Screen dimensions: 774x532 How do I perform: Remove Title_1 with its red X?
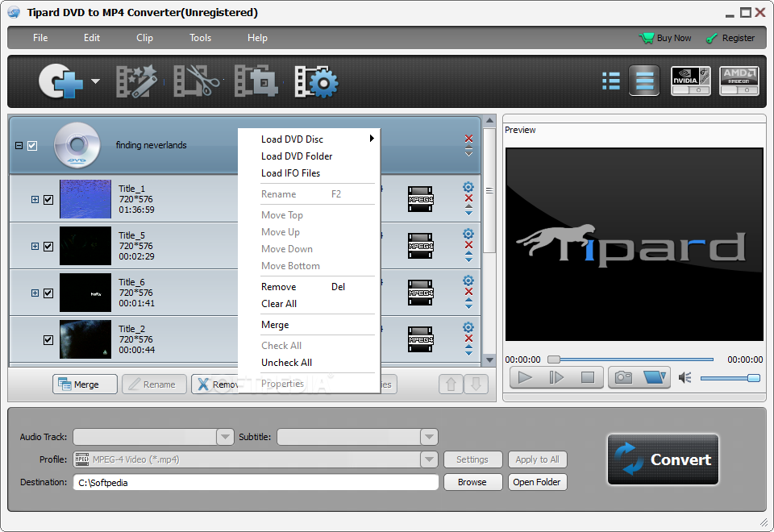point(469,198)
